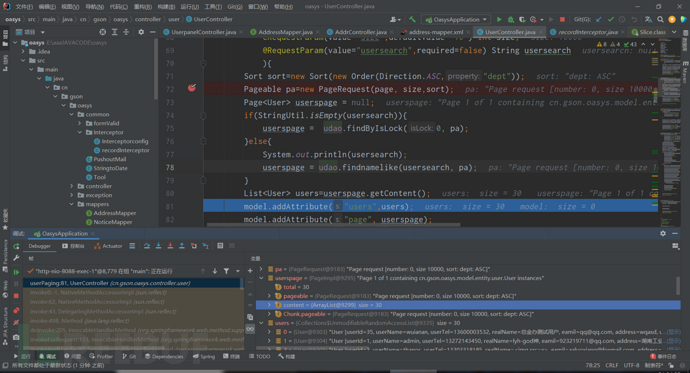Run with Coverage shield icon

pos(522,19)
